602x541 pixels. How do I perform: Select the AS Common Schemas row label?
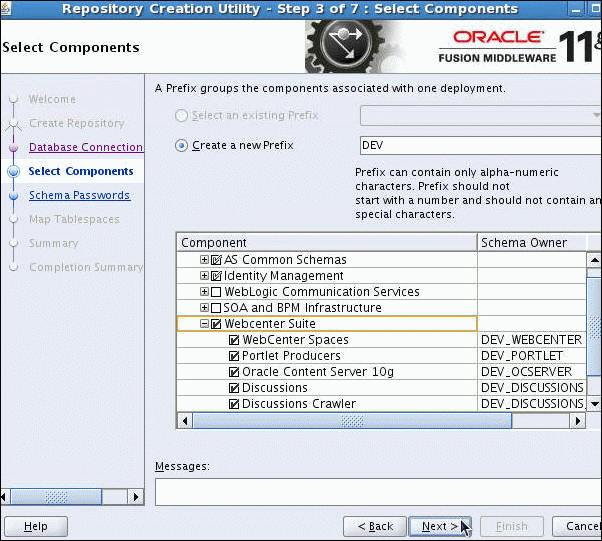(285, 260)
